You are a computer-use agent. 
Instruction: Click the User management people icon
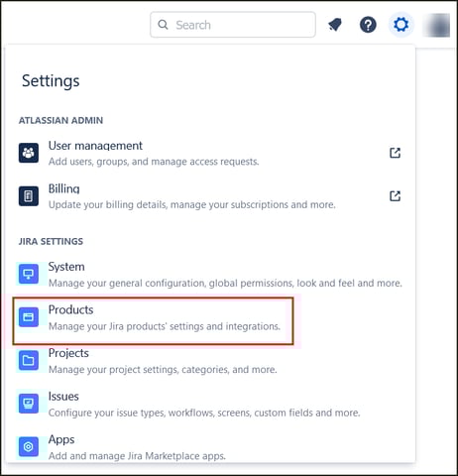(29, 153)
